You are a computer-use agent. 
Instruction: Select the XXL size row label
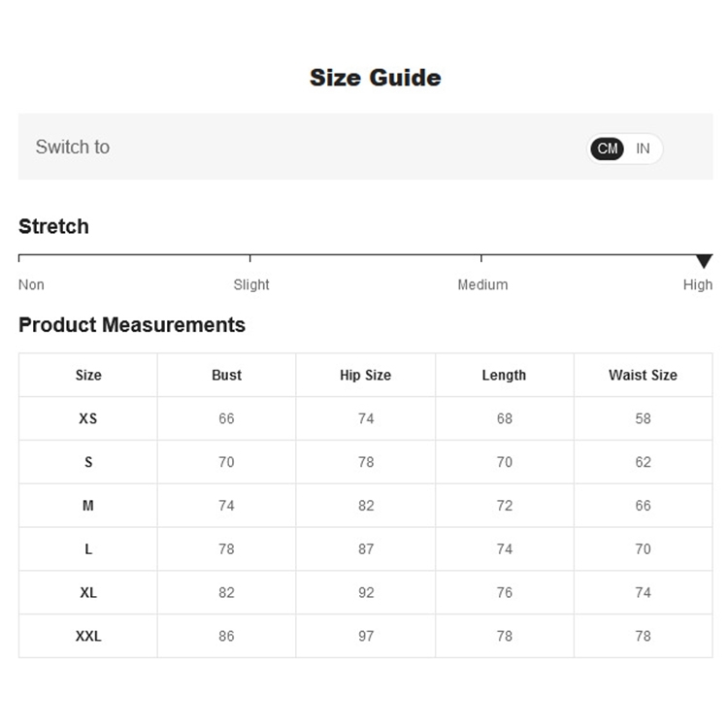[x=88, y=636]
